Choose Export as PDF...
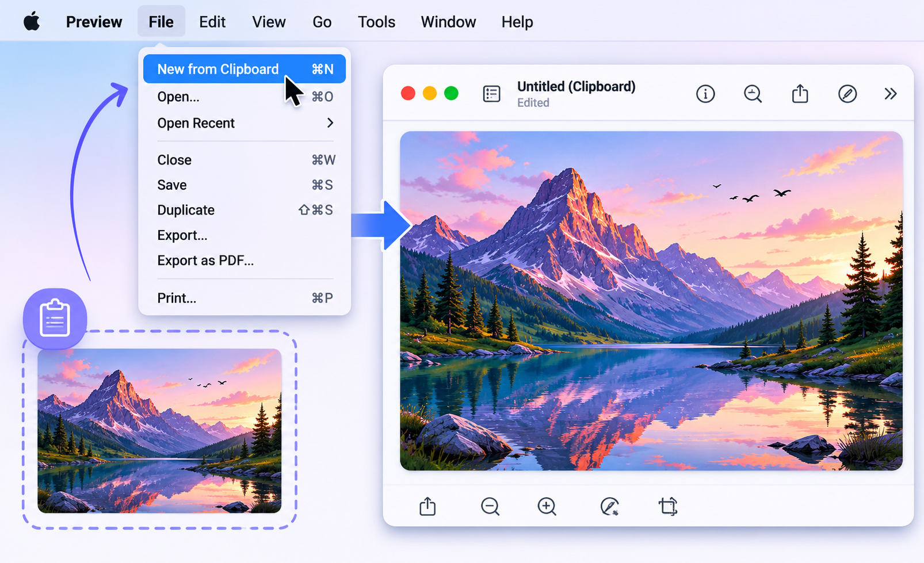Viewport: 924px width, 563px height. [245, 261]
